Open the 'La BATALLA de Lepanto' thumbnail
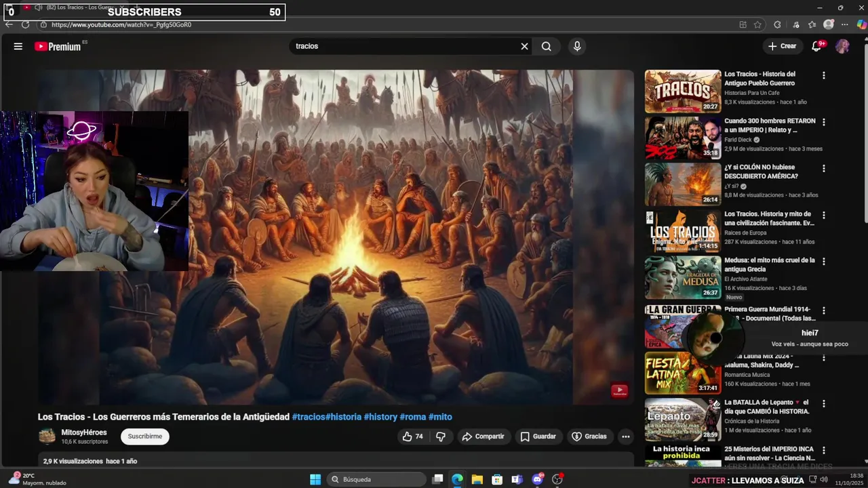Viewport: 868px width, 488px height. click(x=683, y=419)
